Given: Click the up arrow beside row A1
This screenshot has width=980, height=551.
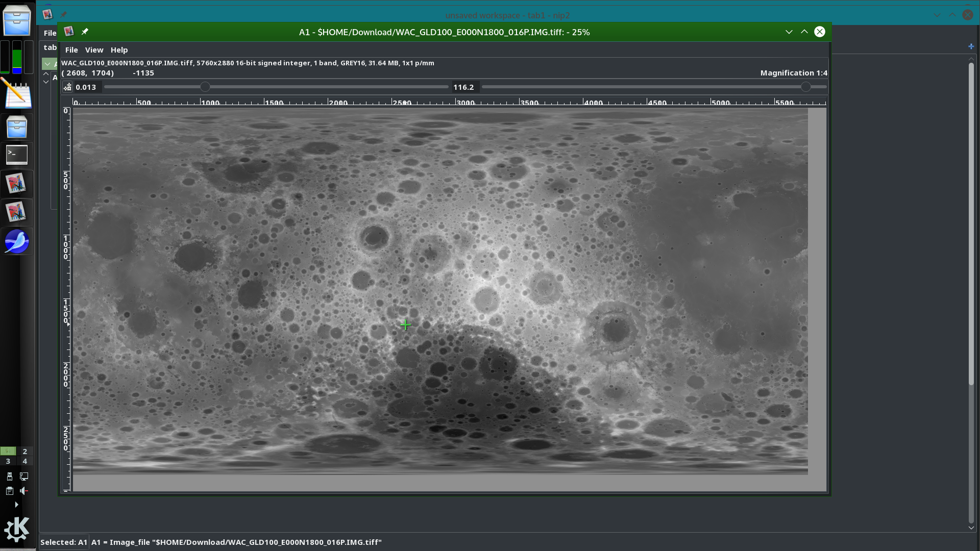Looking at the screenshot, I should tap(46, 74).
